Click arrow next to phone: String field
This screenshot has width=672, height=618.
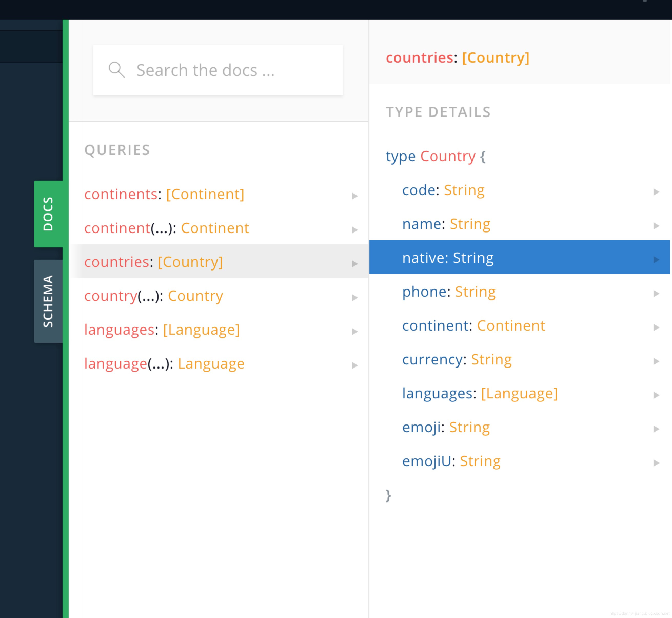656,293
